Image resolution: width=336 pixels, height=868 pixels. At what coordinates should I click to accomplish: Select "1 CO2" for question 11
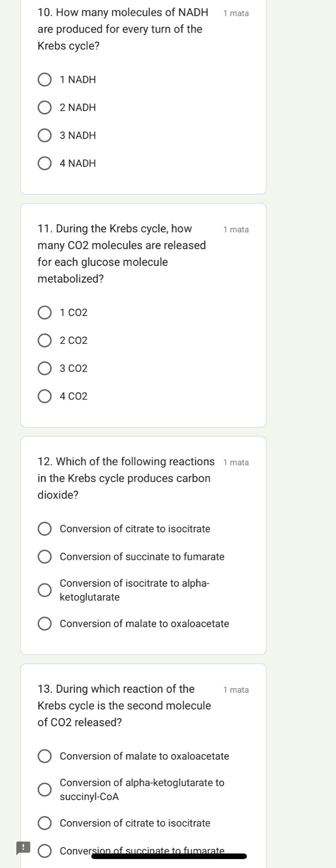(x=44, y=312)
